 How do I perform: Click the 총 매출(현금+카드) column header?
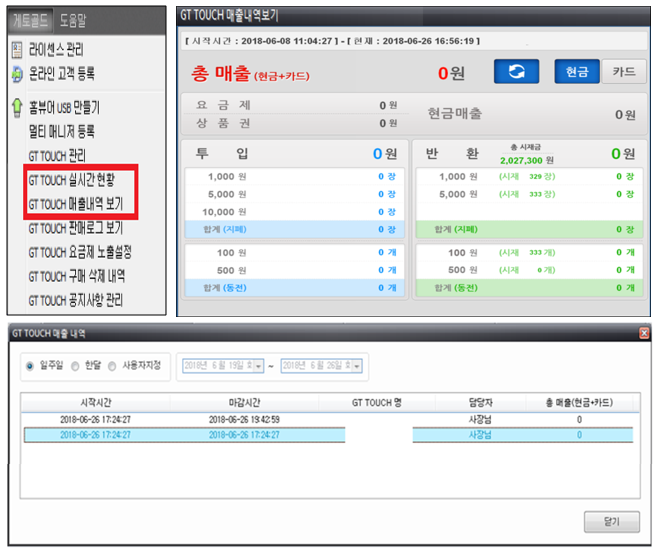point(579,403)
